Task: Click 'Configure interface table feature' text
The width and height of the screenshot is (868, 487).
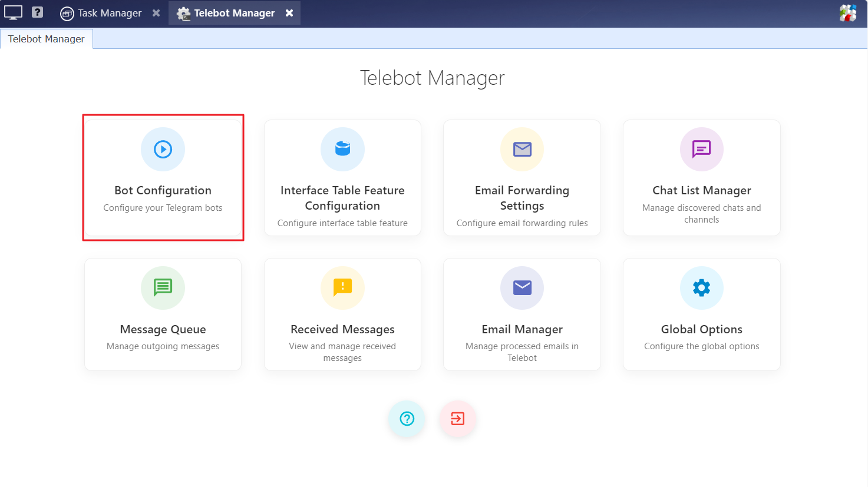Action: tap(342, 223)
